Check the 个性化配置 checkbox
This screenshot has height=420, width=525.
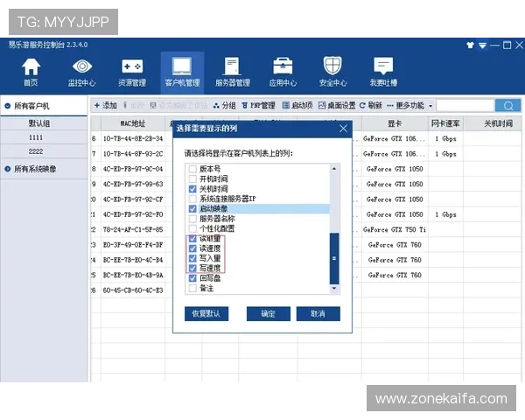click(x=192, y=228)
